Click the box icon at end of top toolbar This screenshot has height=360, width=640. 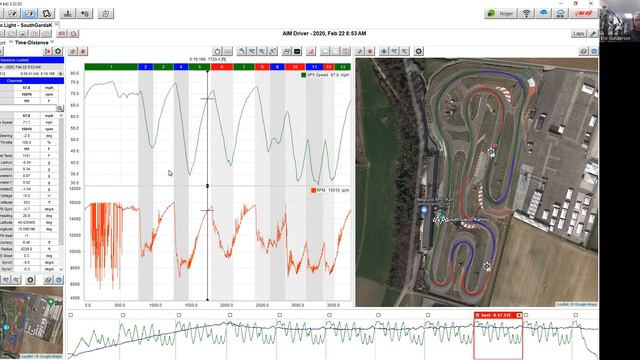click(x=106, y=13)
